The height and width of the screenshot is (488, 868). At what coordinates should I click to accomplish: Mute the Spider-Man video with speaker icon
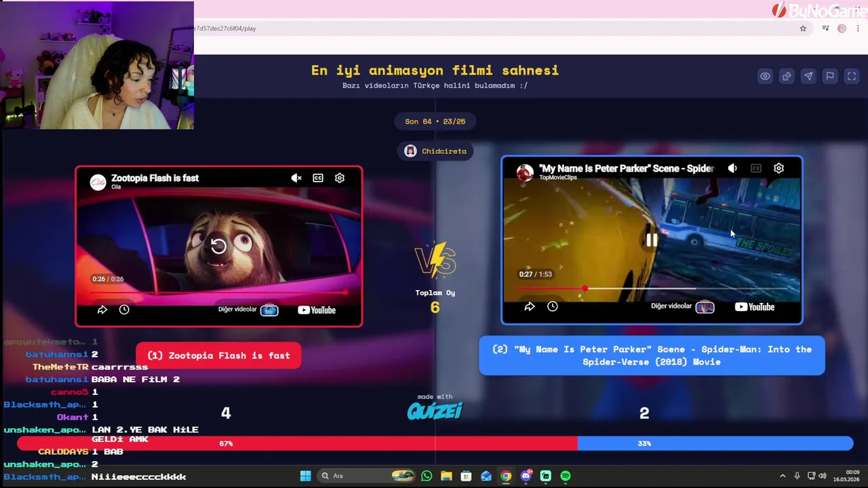click(x=732, y=168)
